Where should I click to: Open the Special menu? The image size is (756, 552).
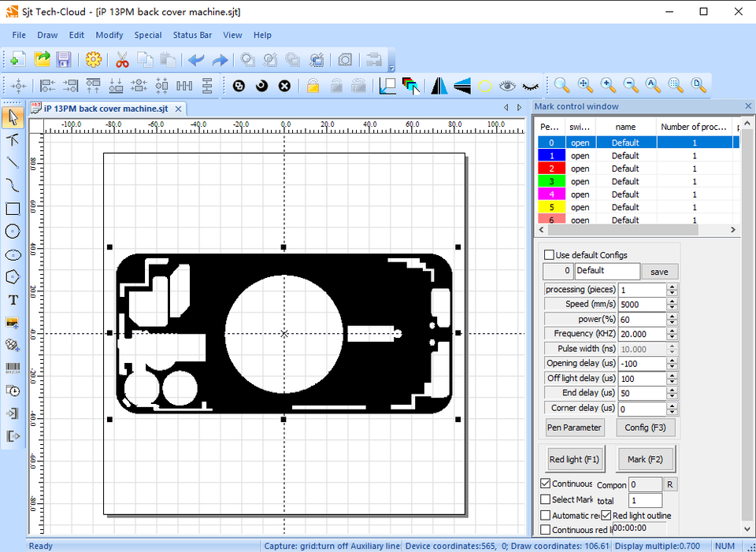(147, 35)
